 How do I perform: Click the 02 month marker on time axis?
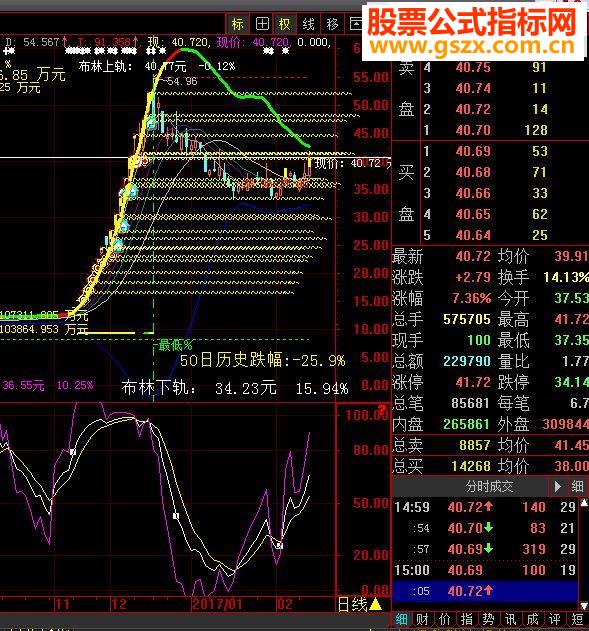coord(285,604)
